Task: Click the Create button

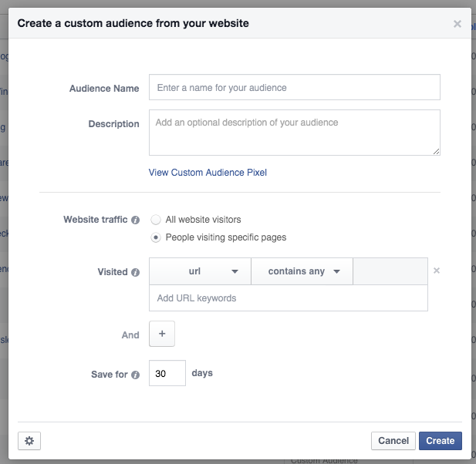Action: click(x=441, y=441)
